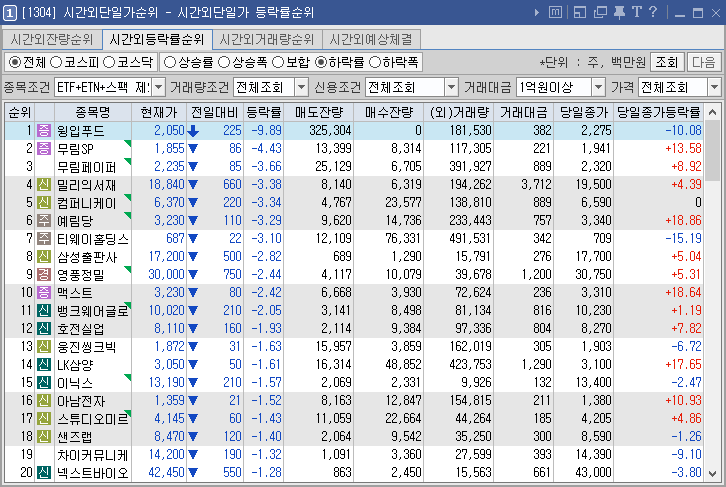Open the 가격 dropdown
This screenshot has width=726, height=487.
714,87
